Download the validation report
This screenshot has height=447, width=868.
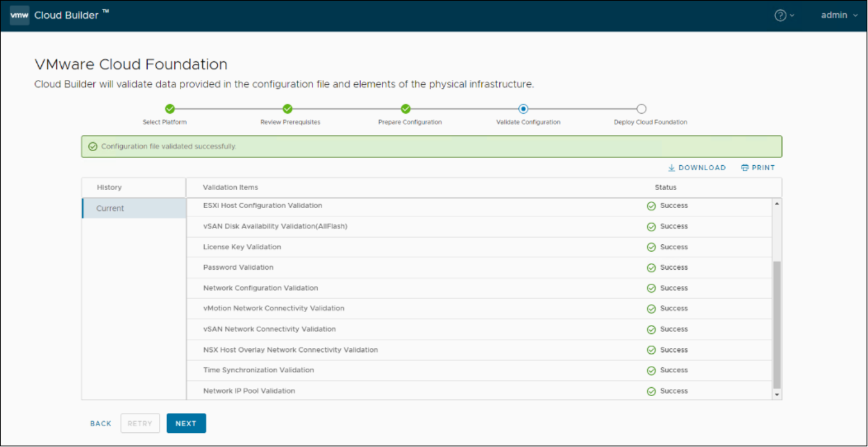(x=697, y=168)
